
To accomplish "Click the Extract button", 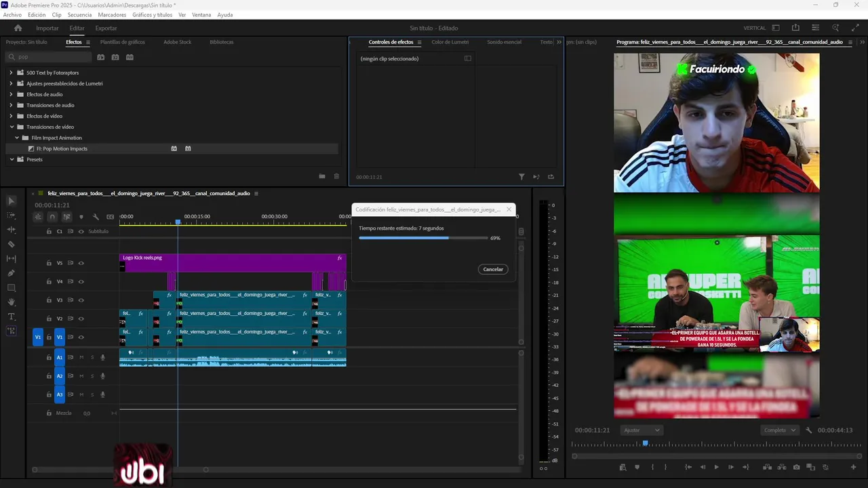I will 781,467.
